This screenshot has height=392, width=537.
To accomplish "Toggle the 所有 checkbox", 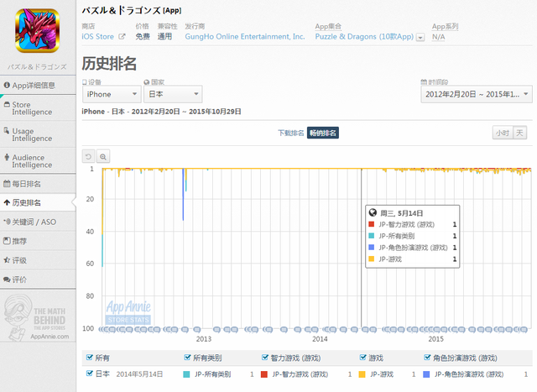I will click(90, 358).
